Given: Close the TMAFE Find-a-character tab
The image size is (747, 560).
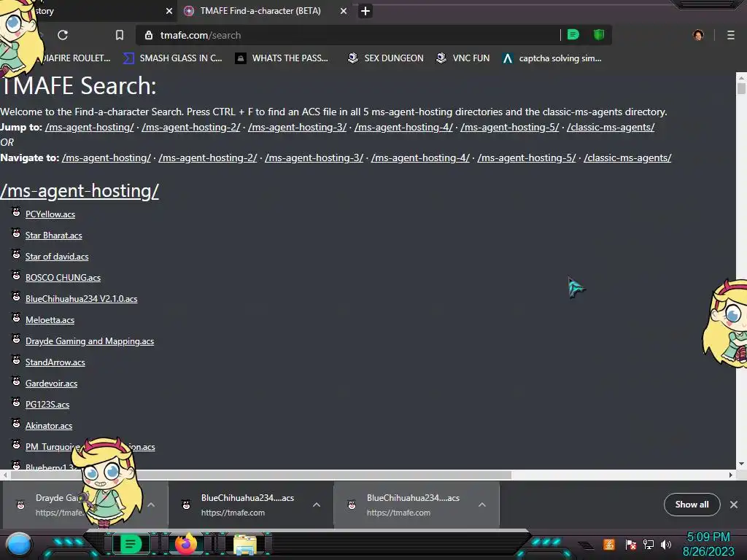Looking at the screenshot, I should point(344,11).
